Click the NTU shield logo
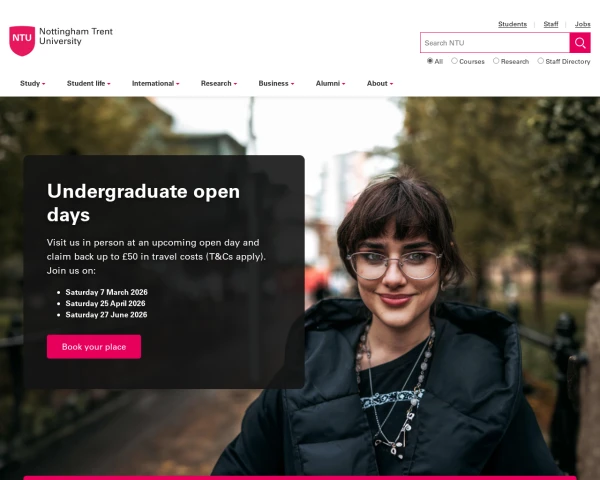Image resolution: width=600 pixels, height=480 pixels. 22,41
